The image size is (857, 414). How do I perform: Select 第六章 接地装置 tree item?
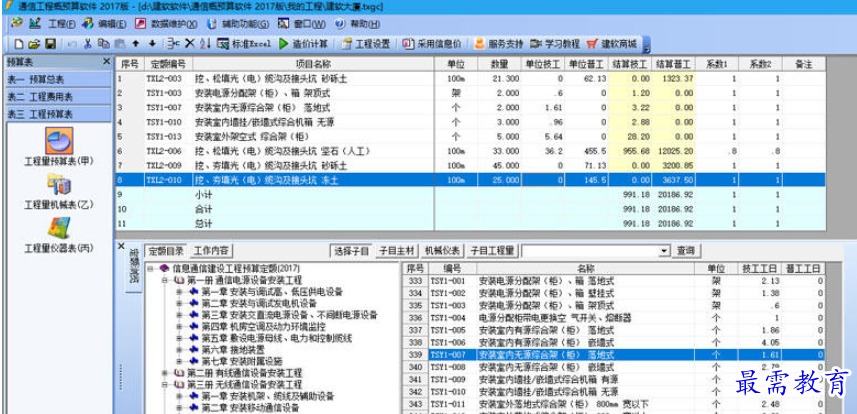tap(233, 349)
